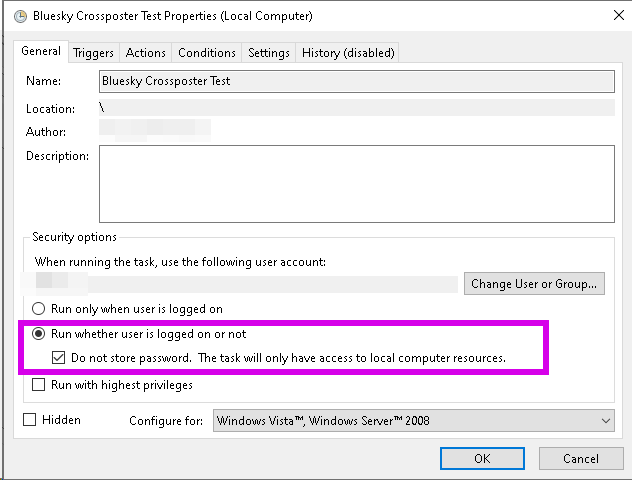This screenshot has height=480, width=632.
Task: Enable Run with highest privileges
Action: 40,384
